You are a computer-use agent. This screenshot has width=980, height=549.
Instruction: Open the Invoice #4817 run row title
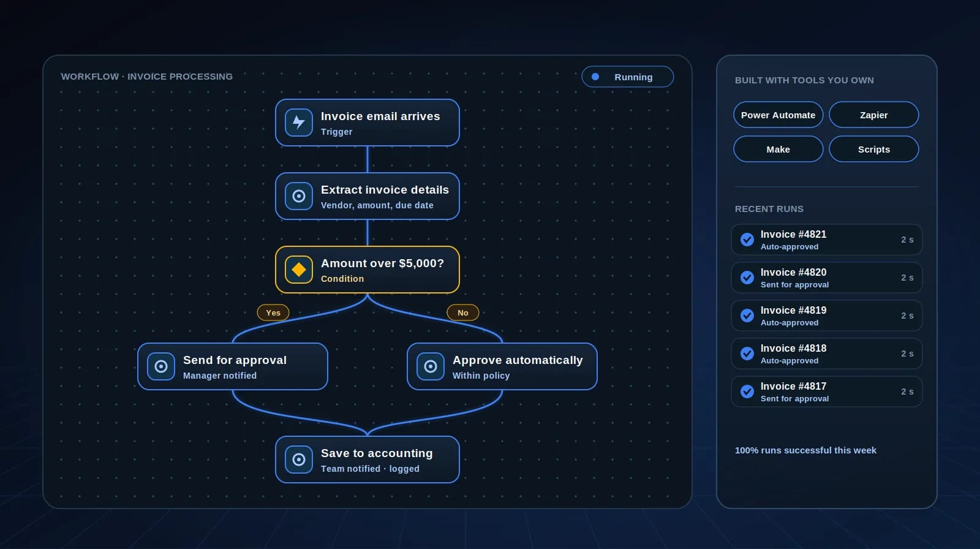pos(793,386)
